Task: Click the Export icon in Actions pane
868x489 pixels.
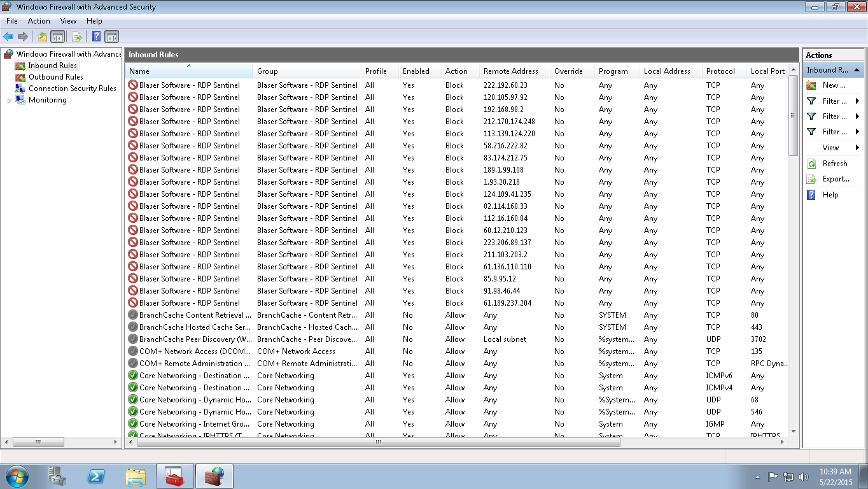Action: tap(811, 179)
